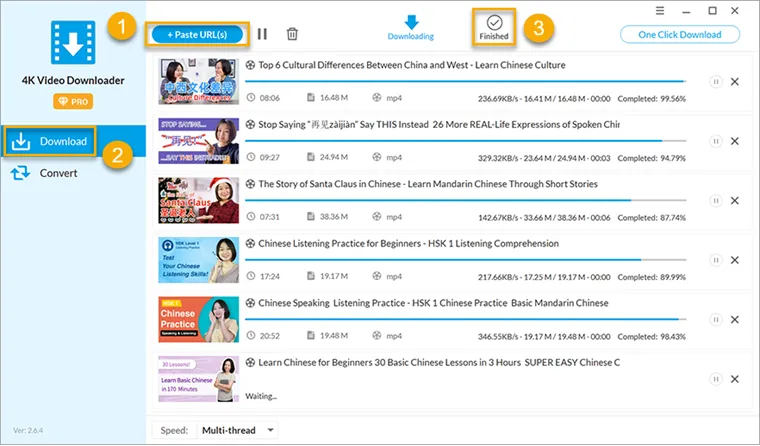
Task: Click the Santa Claus video thumbnail
Action: tap(199, 200)
